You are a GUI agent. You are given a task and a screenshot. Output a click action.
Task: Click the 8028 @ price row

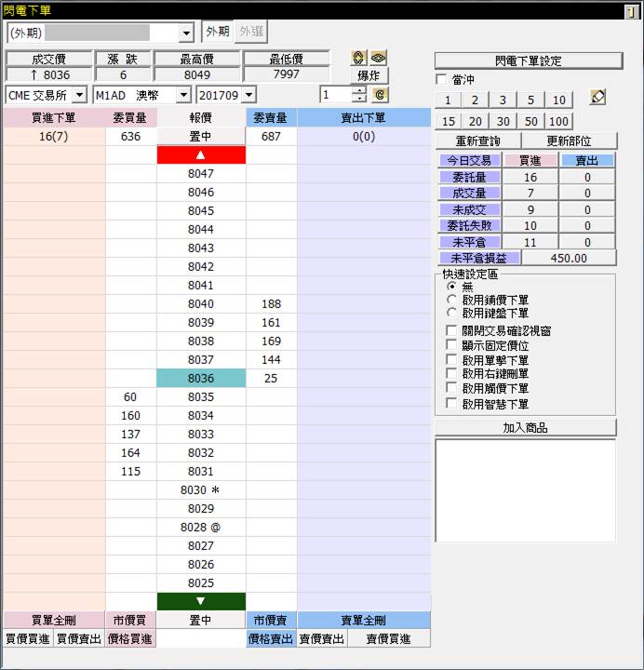coord(201,527)
